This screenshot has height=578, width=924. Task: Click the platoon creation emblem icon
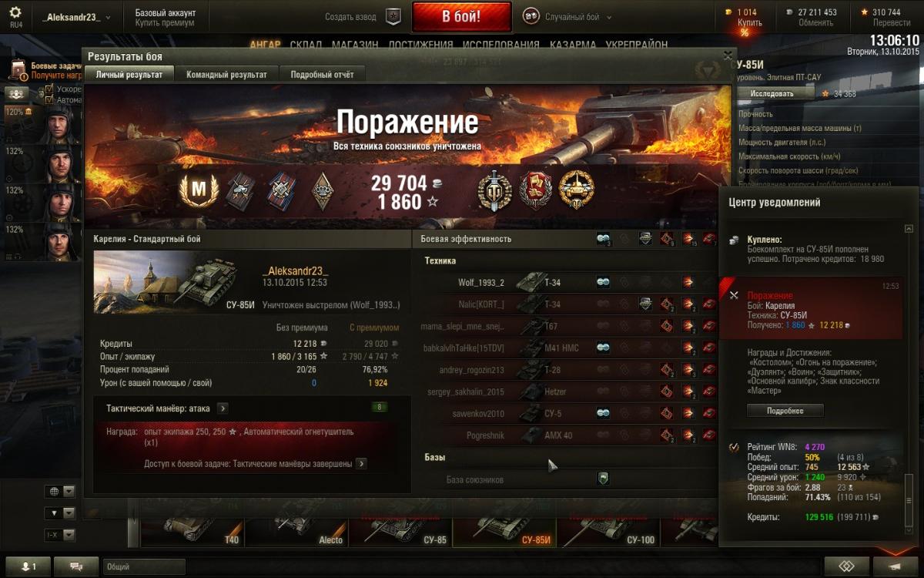[x=393, y=16]
